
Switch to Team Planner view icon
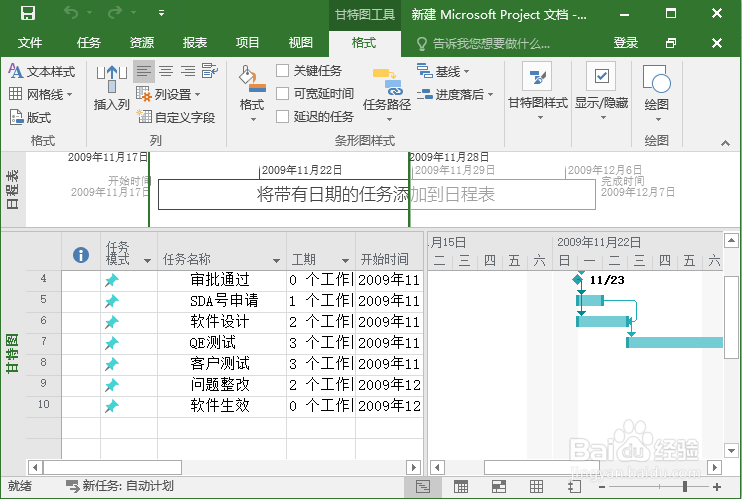498,486
